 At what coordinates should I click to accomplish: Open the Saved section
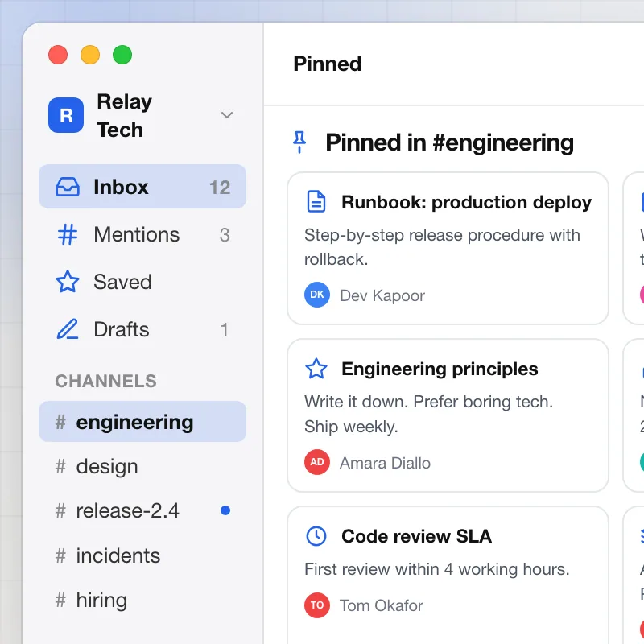(142, 282)
